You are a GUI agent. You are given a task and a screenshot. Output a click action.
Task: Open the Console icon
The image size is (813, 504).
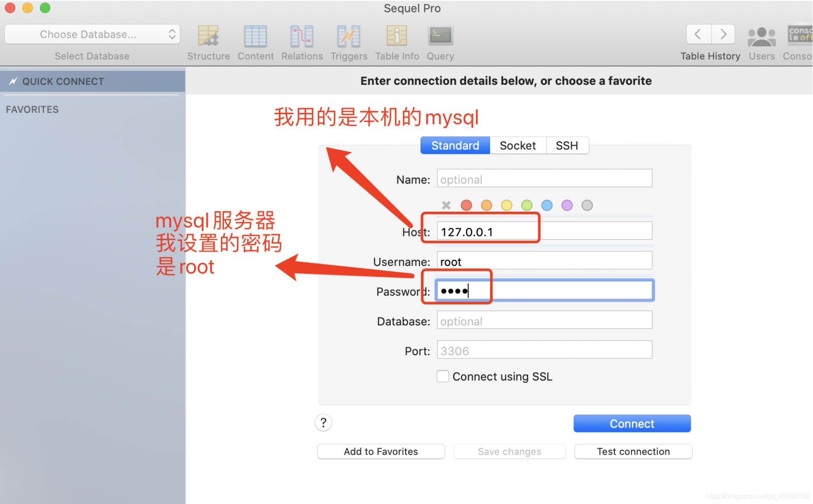799,35
